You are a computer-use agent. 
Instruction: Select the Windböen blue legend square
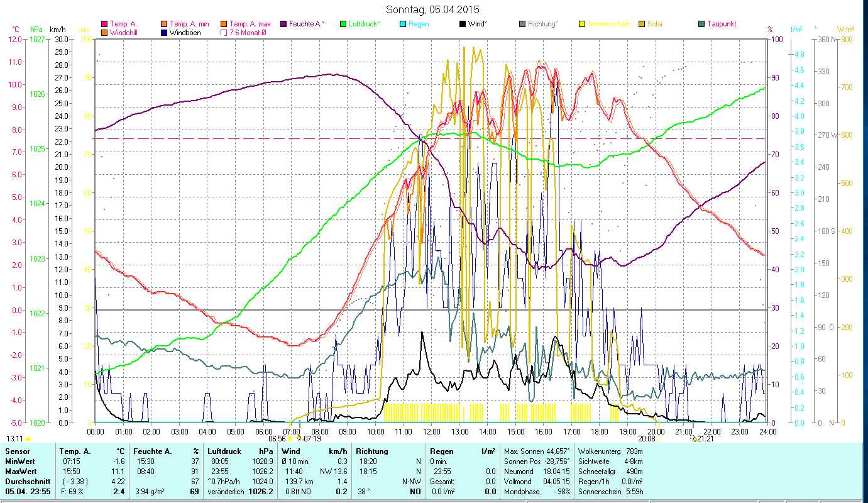165,32
